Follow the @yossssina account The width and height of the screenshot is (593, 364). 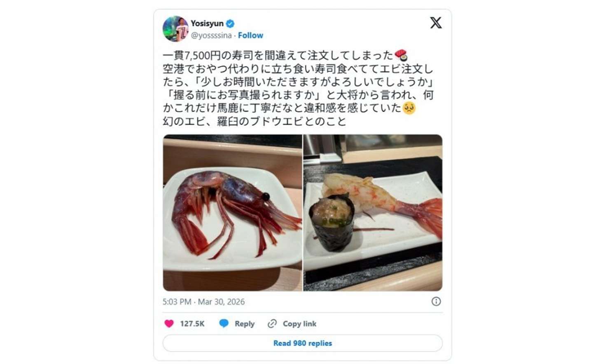(250, 35)
